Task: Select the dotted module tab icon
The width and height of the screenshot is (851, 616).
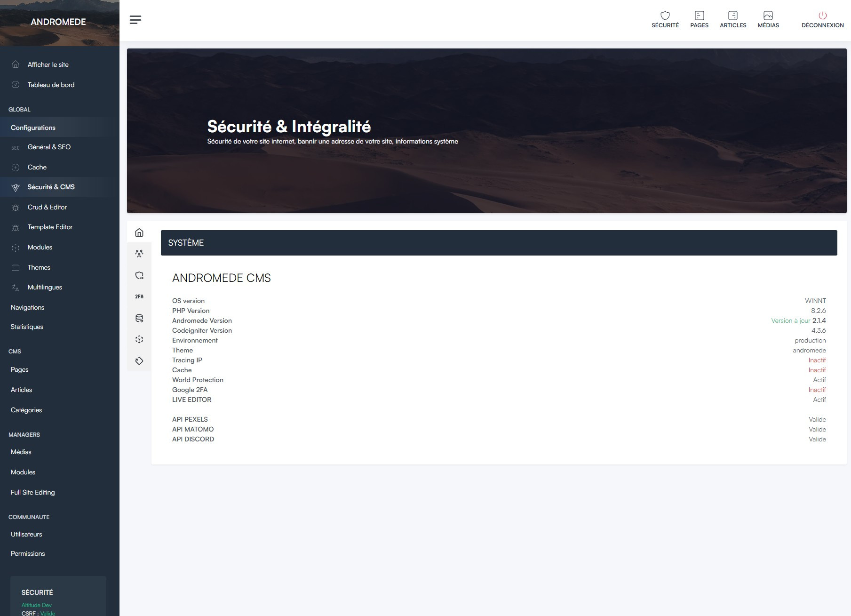Action: click(x=139, y=339)
